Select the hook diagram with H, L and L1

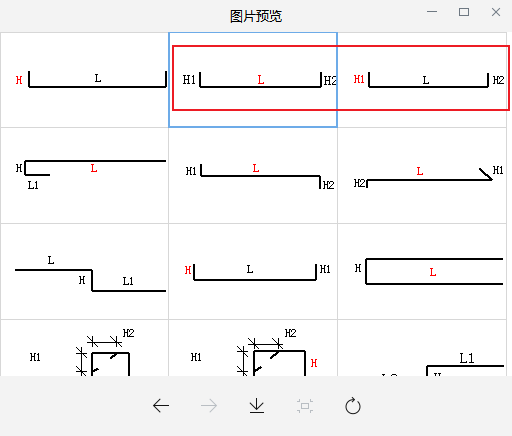coord(85,175)
